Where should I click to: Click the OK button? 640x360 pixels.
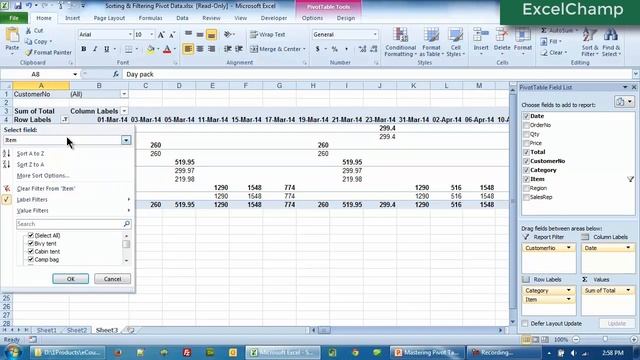(x=70, y=279)
